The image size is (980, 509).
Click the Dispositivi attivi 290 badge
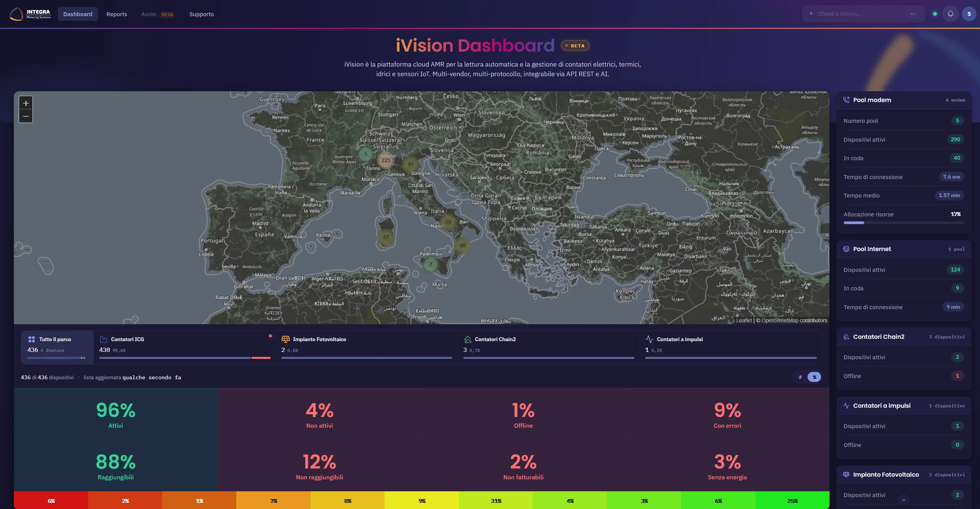click(x=955, y=139)
